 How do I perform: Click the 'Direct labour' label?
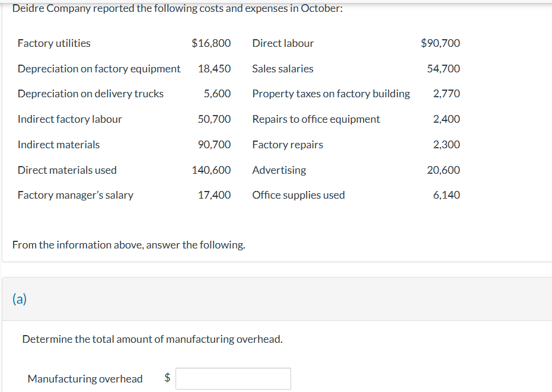pos(283,43)
